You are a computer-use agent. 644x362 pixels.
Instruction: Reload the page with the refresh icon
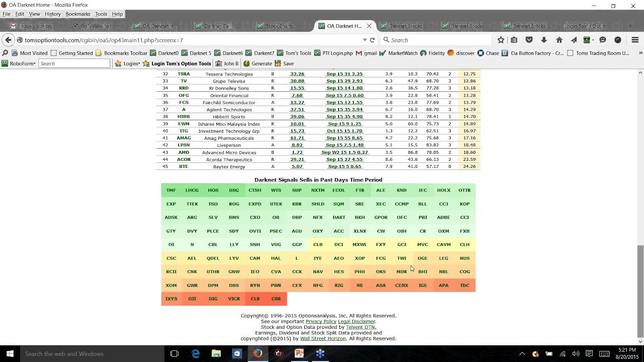(372, 40)
